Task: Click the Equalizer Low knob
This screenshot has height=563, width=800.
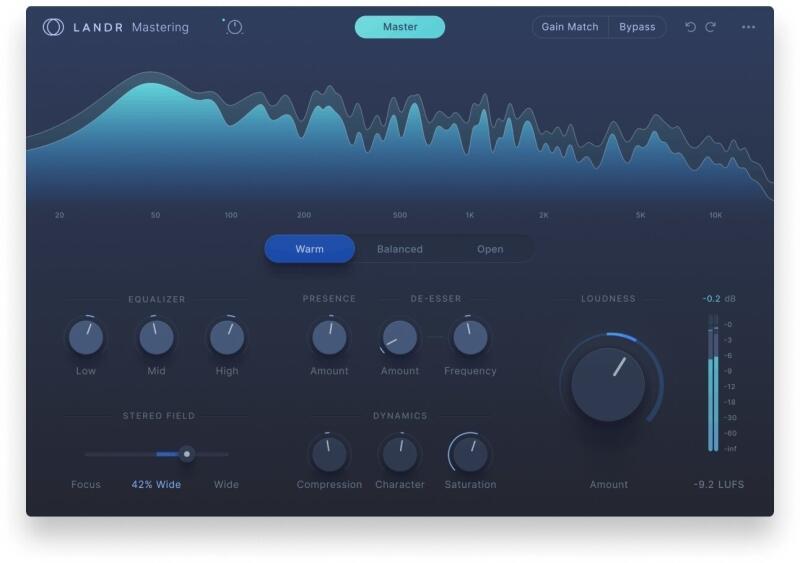Action: tap(86, 338)
